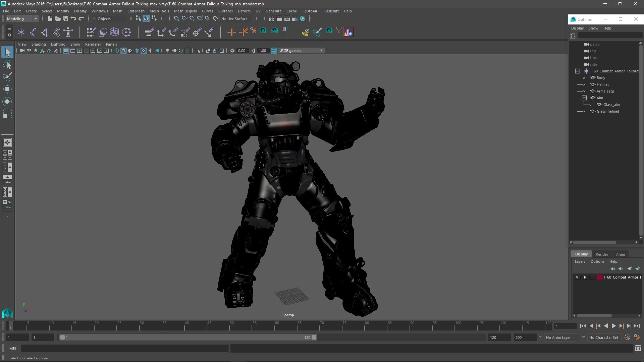Image resolution: width=644 pixels, height=362 pixels.
Task: Toggle wireframe on shaded in viewport
Action: click(x=137, y=51)
